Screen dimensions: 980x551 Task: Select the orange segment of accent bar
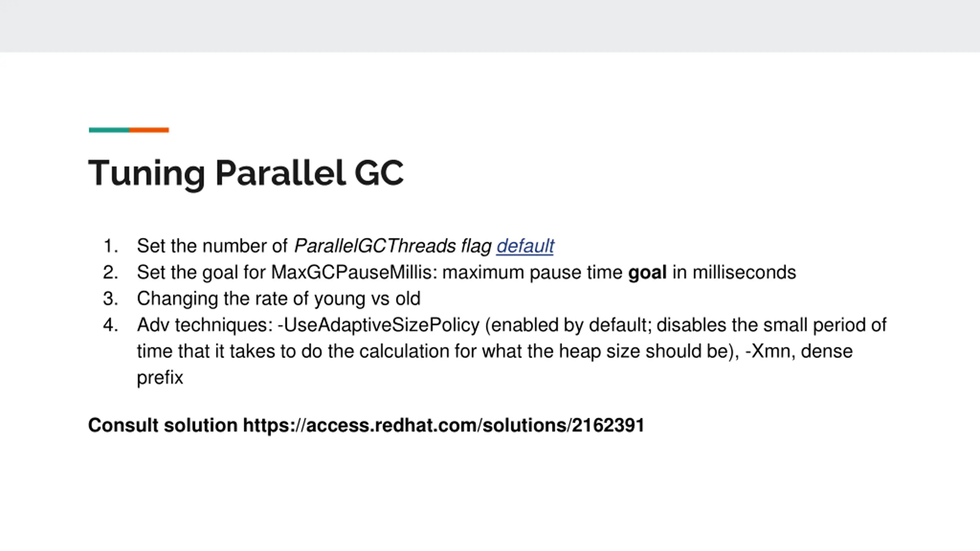click(x=149, y=130)
